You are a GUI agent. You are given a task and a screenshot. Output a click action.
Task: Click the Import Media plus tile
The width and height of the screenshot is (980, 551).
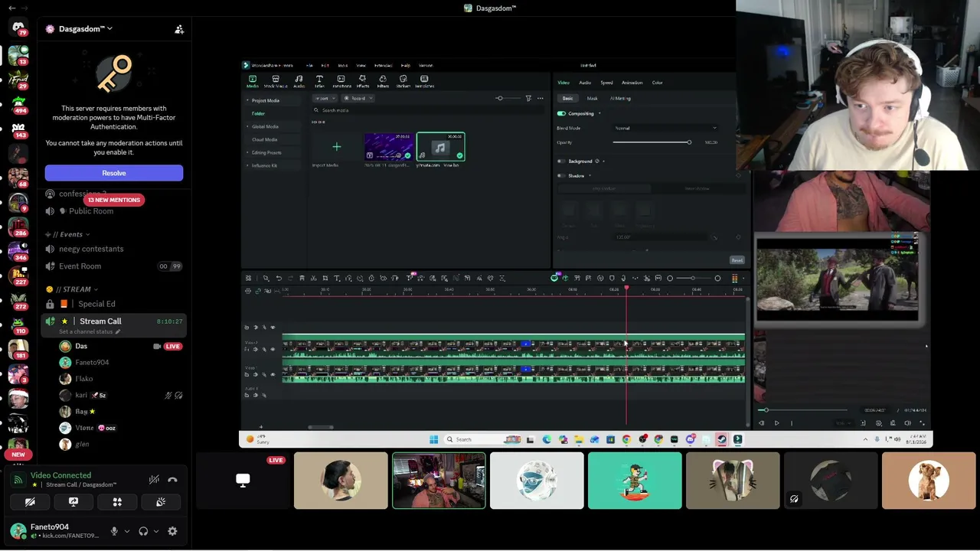pos(336,147)
